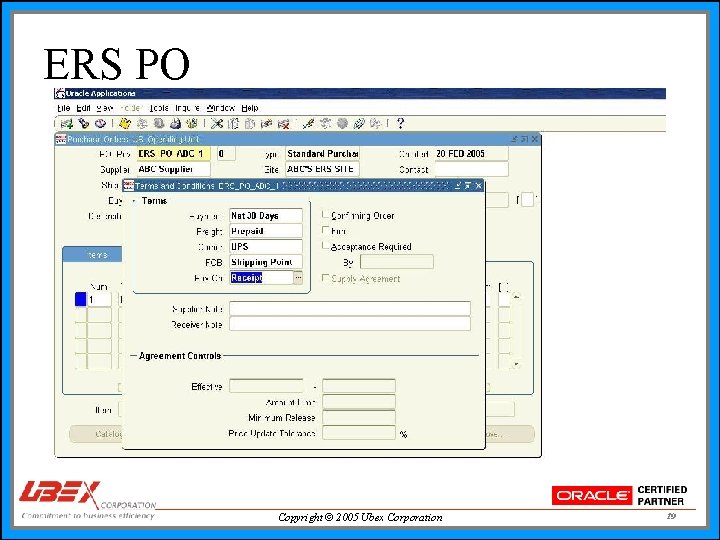Click the scroll down arrow in lines block
Screen dimensions: 720x540
tap(517, 364)
